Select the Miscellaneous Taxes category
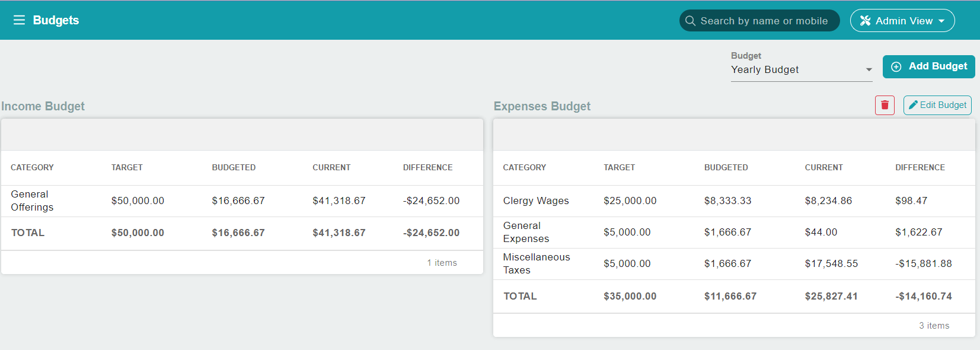 click(537, 263)
